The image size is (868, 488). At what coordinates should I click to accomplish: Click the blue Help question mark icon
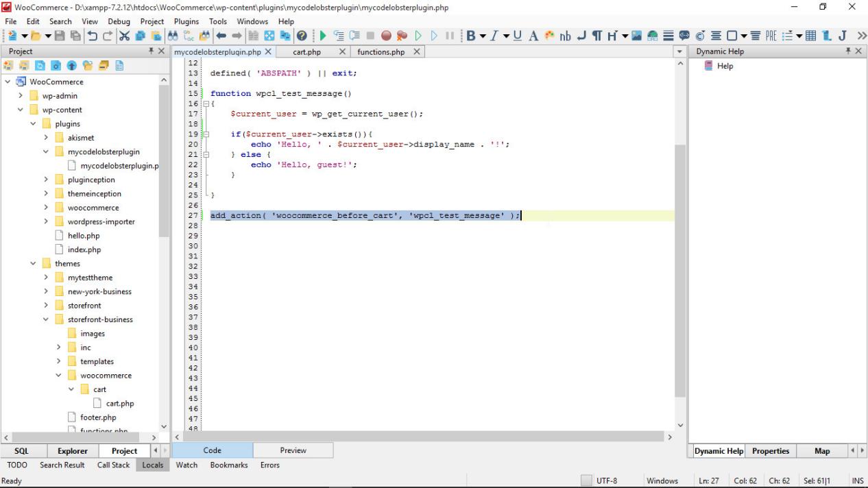301,36
